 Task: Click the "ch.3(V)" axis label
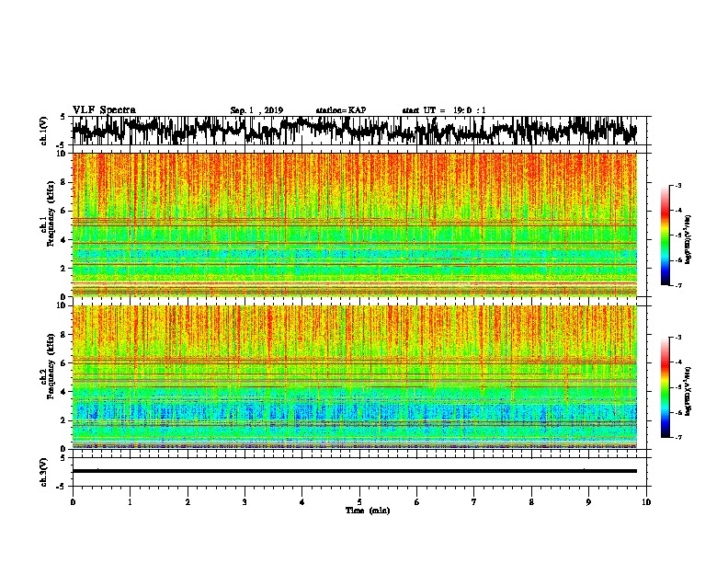[x=43, y=473]
